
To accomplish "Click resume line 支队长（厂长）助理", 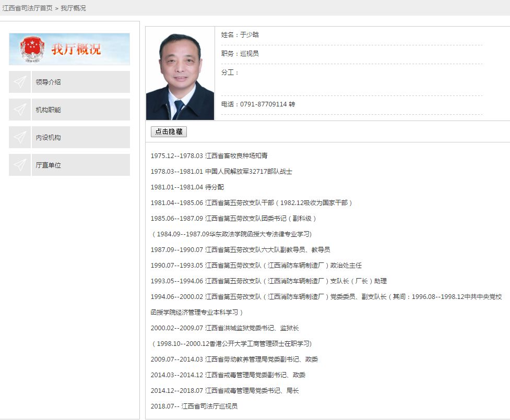I will click(x=269, y=281).
